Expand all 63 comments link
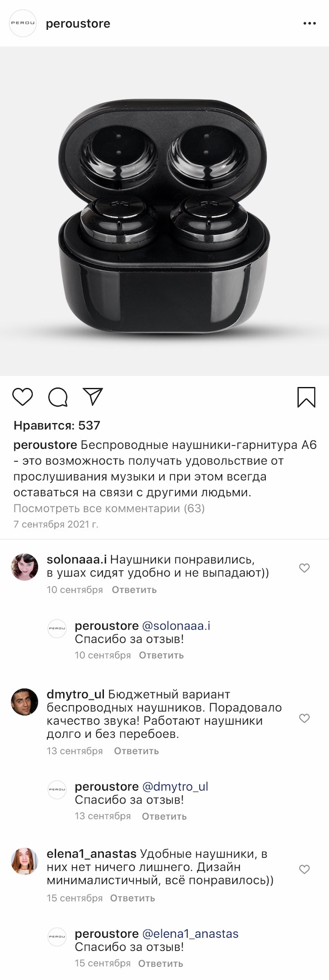 109,509
